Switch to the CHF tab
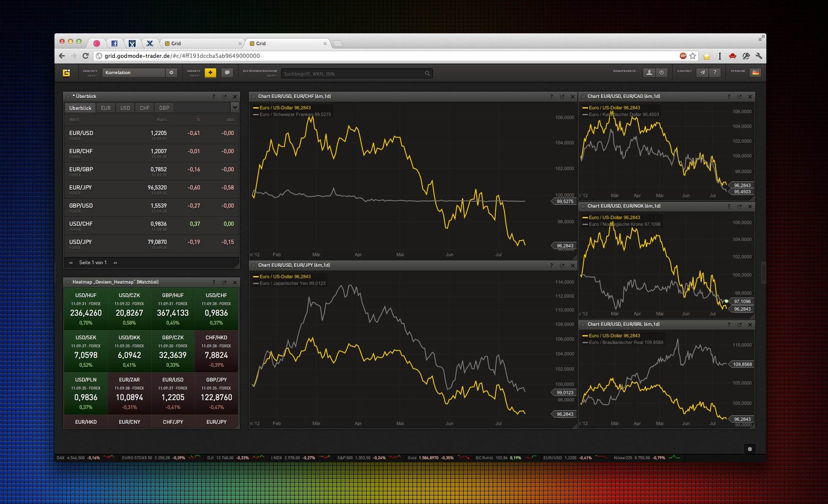The width and height of the screenshot is (828, 504). [x=145, y=108]
